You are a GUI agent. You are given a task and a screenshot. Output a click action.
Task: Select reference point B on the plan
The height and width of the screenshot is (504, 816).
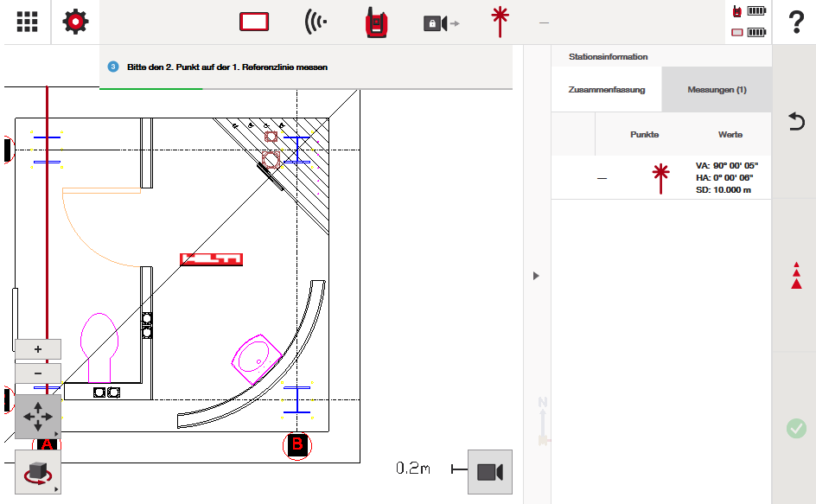click(x=296, y=445)
